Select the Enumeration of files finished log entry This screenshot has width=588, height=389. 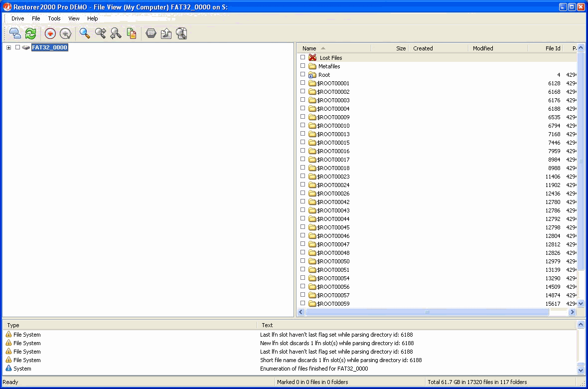click(x=290, y=369)
